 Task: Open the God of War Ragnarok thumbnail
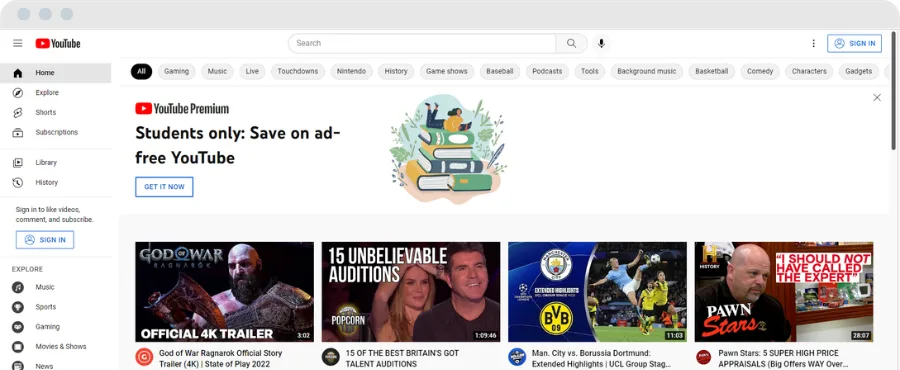(224, 292)
